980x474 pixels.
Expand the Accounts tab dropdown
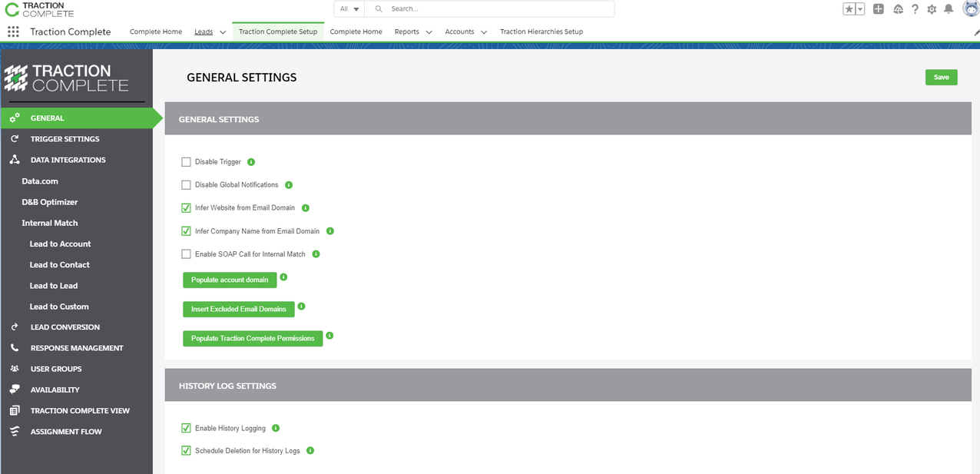point(485,31)
